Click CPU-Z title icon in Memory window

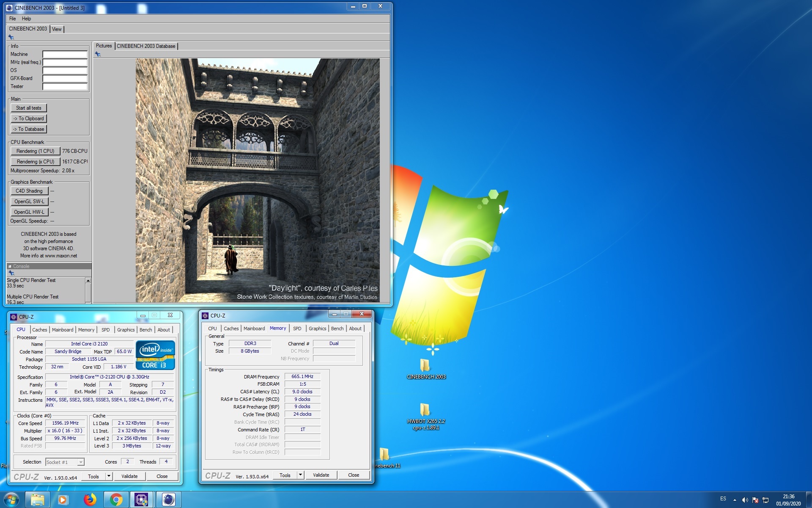tap(205, 316)
